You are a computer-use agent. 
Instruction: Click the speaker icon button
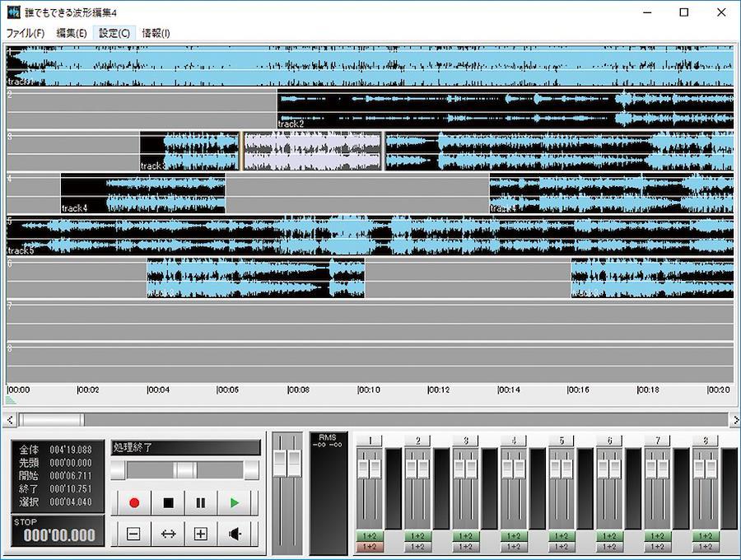pyautogui.click(x=235, y=534)
